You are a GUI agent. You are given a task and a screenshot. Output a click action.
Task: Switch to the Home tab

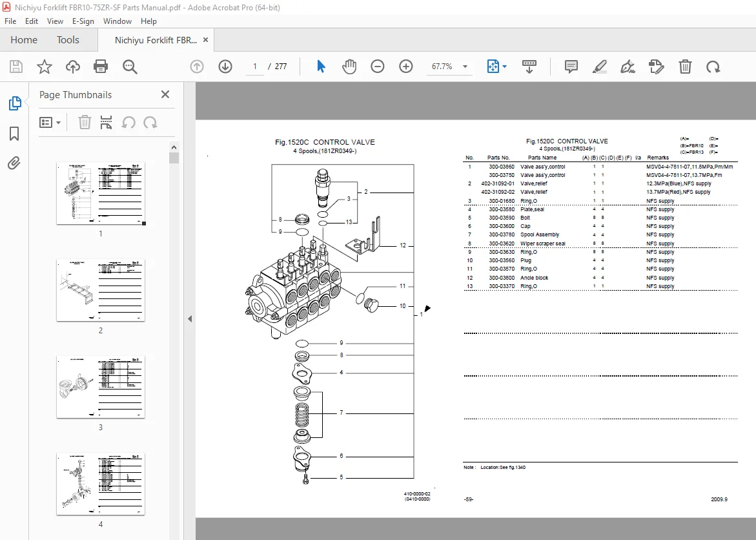(24, 40)
